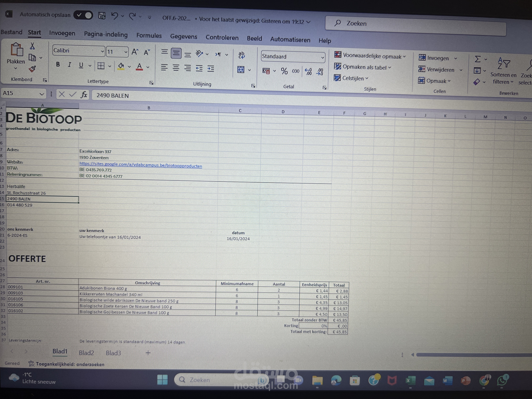Click the increase font size icon

(x=135, y=52)
